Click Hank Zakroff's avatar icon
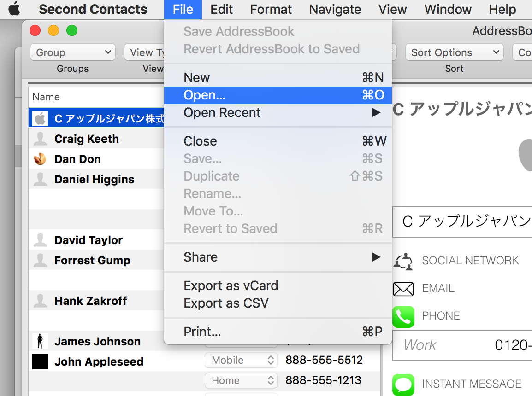The width and height of the screenshot is (532, 396). pos(40,301)
